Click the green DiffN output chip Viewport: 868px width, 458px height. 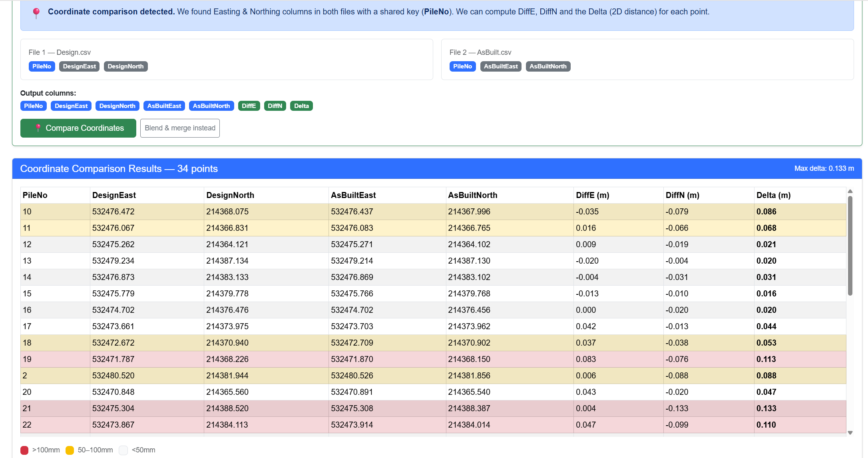pyautogui.click(x=275, y=106)
